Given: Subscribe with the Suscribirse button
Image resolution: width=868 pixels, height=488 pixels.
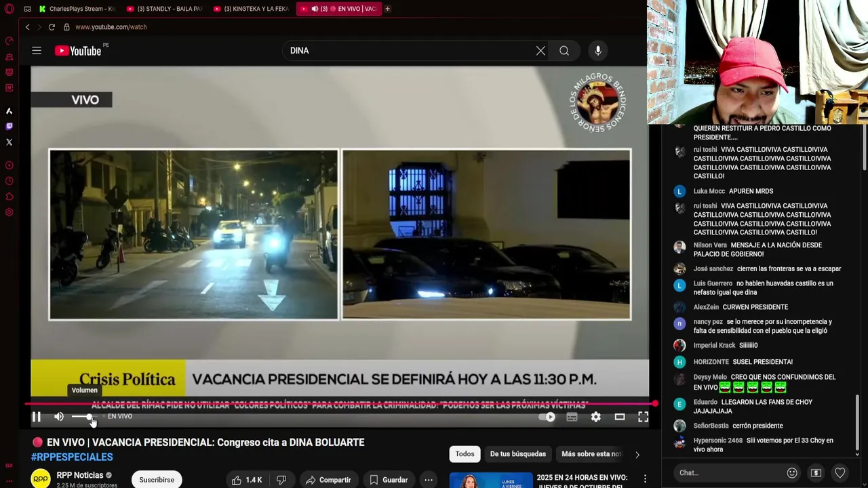Looking at the screenshot, I should pyautogui.click(x=157, y=480).
